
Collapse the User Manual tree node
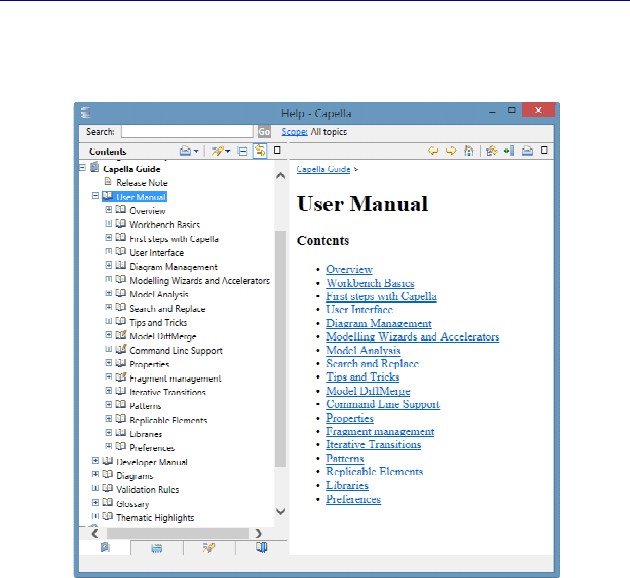click(x=95, y=196)
